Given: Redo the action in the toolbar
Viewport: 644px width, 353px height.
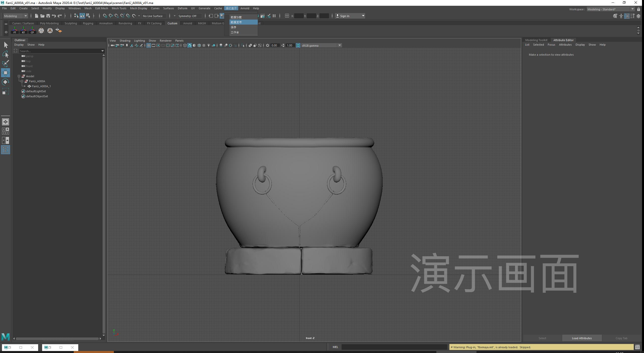Looking at the screenshot, I should tap(60, 16).
